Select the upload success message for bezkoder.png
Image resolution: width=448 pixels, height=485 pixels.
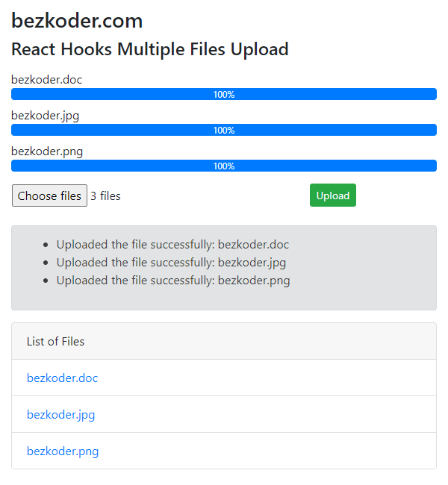(x=173, y=281)
